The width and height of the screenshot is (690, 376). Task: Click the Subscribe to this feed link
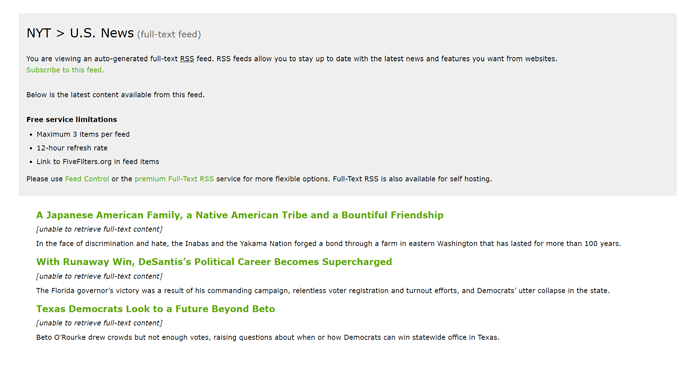(65, 70)
